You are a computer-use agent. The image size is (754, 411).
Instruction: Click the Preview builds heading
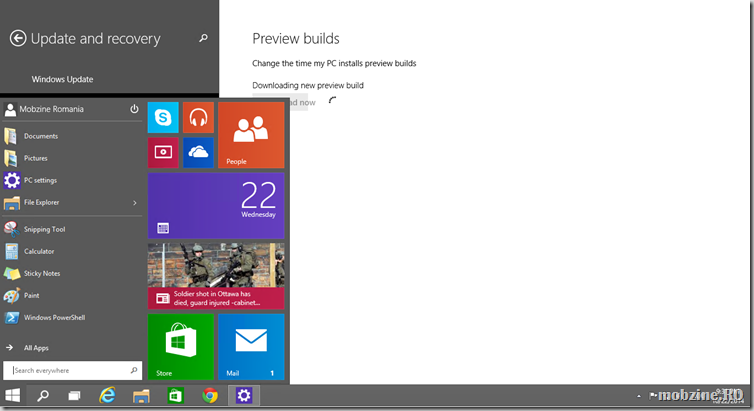[296, 38]
